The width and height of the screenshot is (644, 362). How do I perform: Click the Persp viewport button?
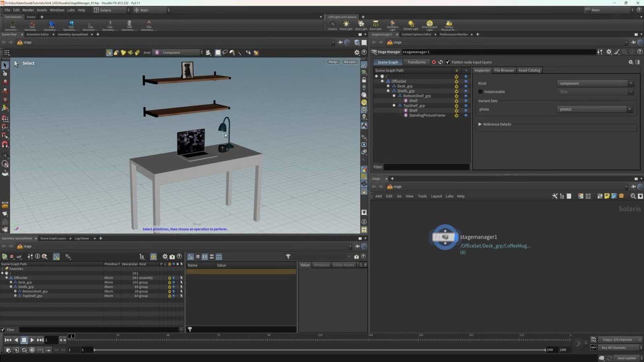point(333,62)
